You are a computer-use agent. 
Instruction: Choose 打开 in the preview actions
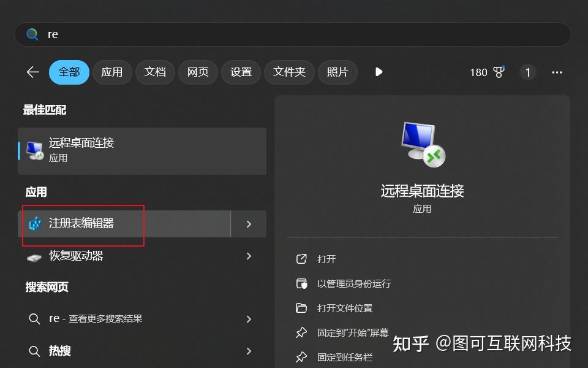click(326, 259)
